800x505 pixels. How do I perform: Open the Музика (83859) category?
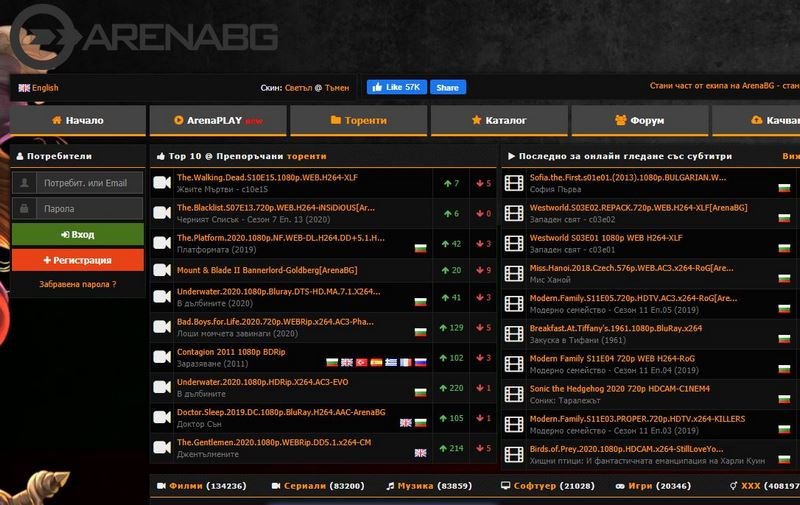pyautogui.click(x=429, y=486)
